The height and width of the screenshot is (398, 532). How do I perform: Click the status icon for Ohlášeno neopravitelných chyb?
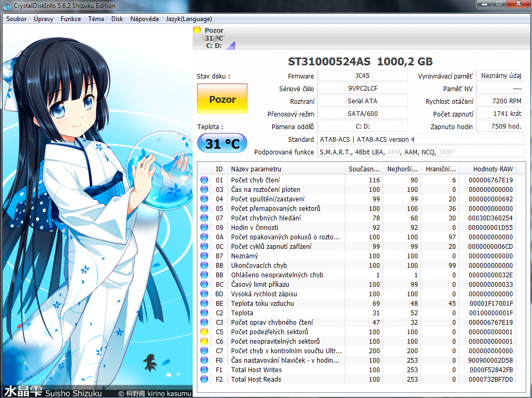pyautogui.click(x=204, y=275)
